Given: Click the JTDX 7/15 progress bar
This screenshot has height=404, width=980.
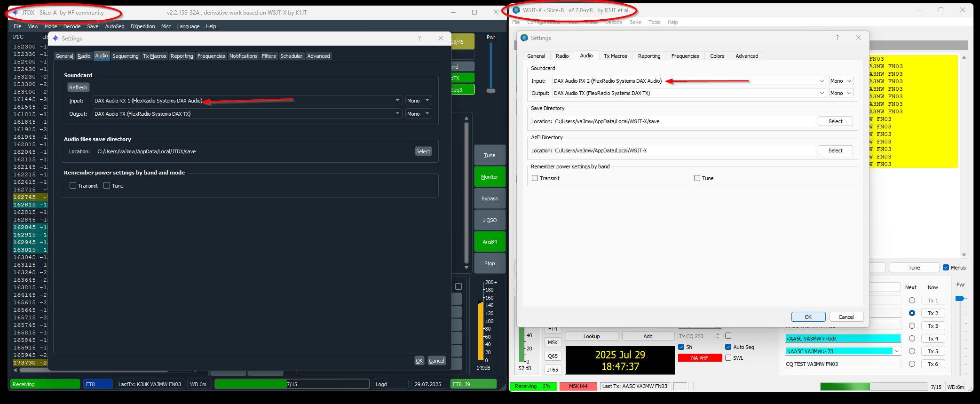Looking at the screenshot, I should [292, 384].
